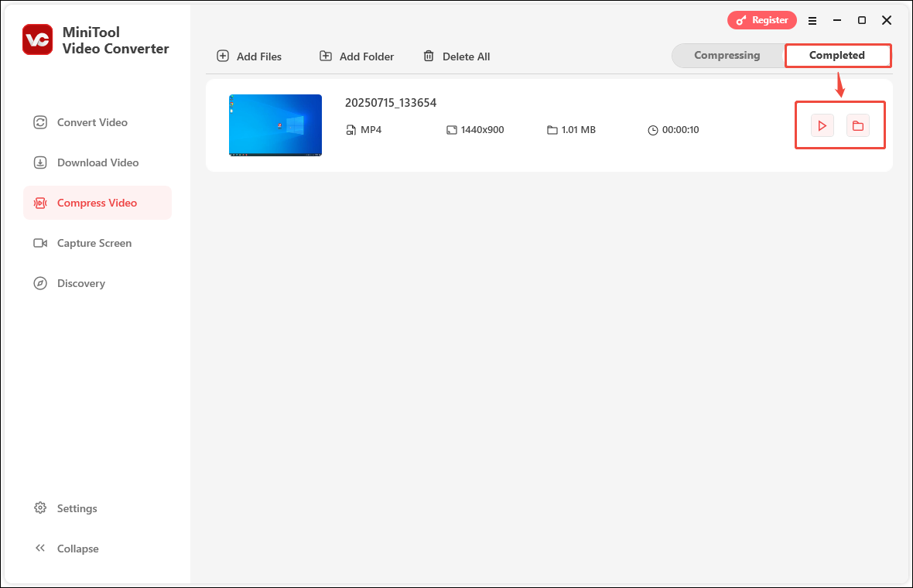Switch to the Compressing tab

tap(727, 55)
